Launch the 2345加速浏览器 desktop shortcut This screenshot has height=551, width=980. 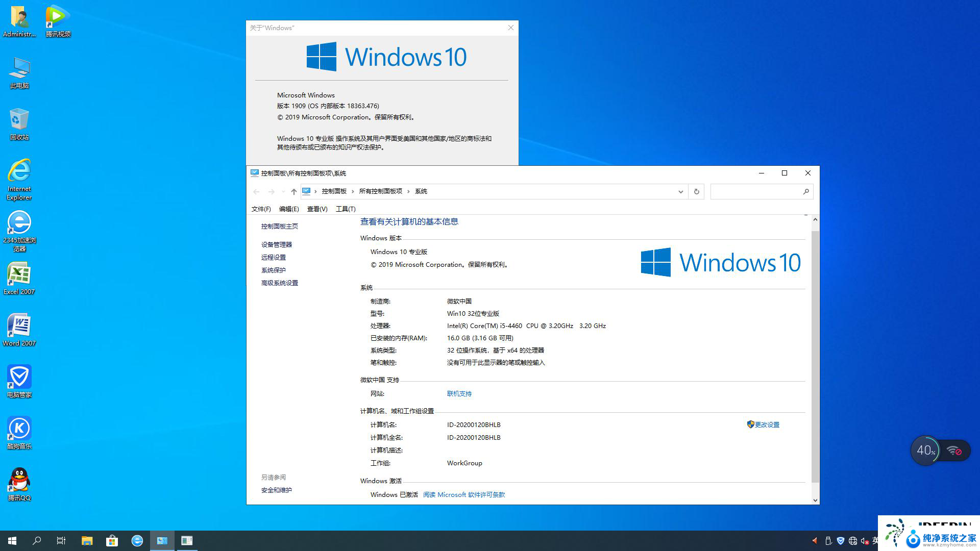pyautogui.click(x=19, y=232)
